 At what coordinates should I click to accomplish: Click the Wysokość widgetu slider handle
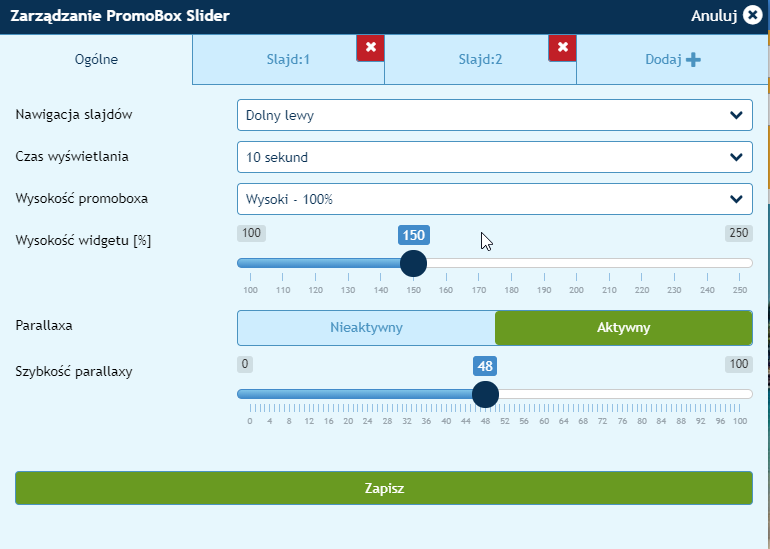coord(413,263)
